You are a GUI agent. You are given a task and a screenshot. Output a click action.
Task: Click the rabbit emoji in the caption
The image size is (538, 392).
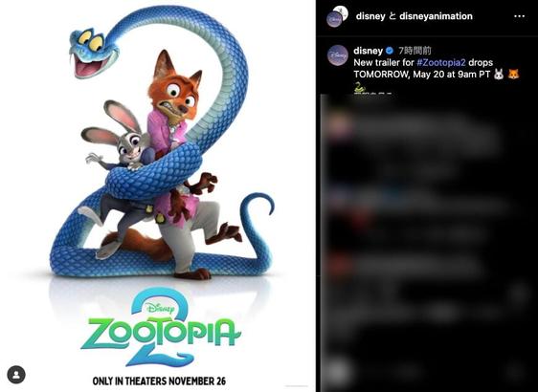pyautogui.click(x=498, y=74)
